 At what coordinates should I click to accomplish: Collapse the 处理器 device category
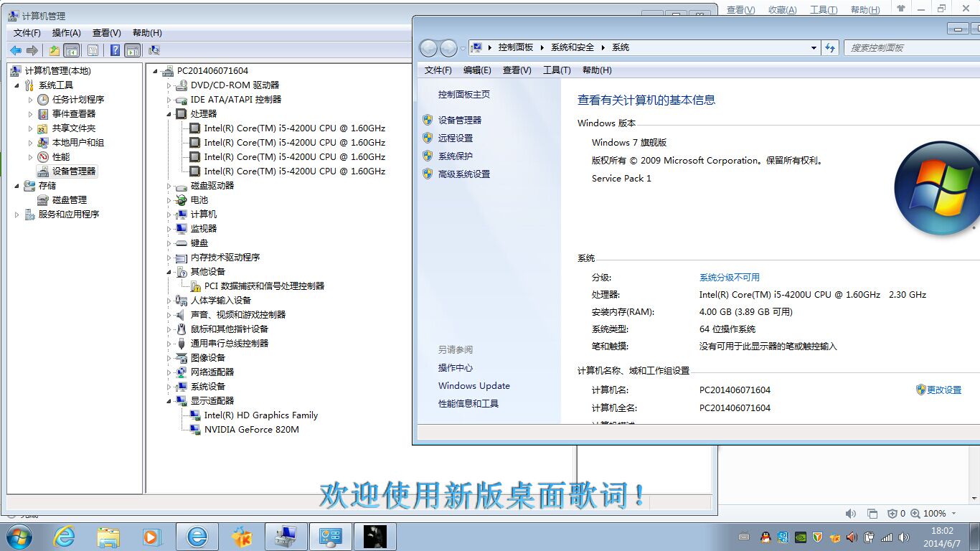pyautogui.click(x=169, y=114)
